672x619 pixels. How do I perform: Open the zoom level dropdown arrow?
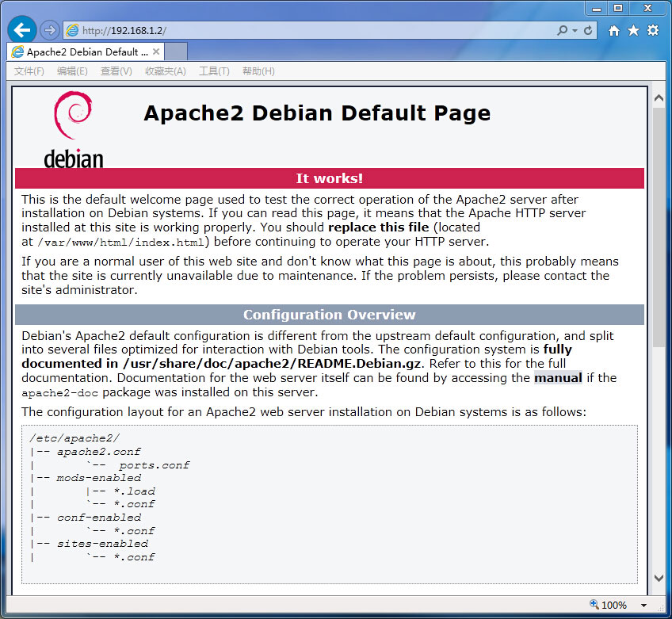click(x=643, y=606)
